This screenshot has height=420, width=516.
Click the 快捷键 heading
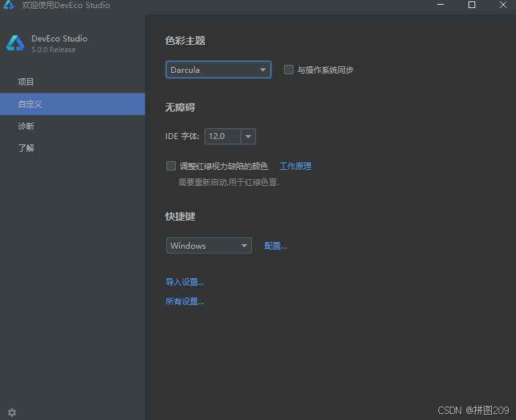tap(180, 217)
